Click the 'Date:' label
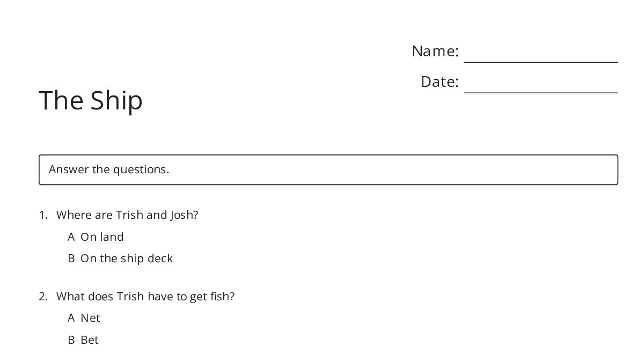This screenshot has width=644, height=362. click(x=440, y=82)
